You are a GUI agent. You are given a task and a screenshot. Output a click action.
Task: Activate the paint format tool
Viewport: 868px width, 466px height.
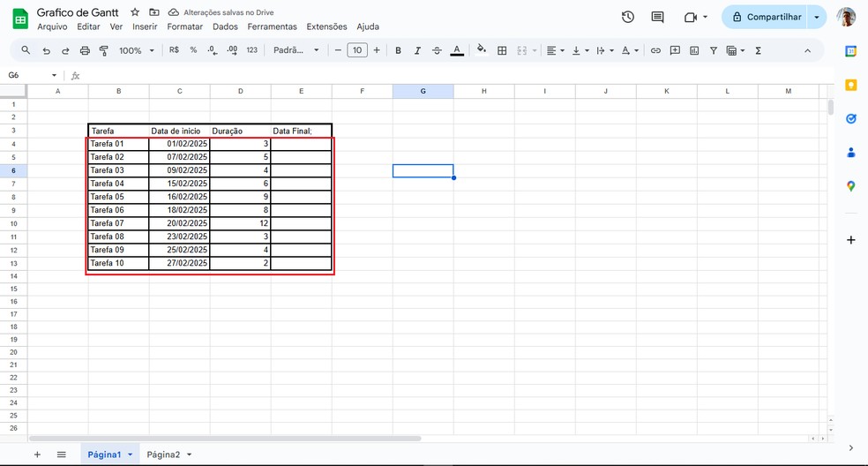[103, 50]
